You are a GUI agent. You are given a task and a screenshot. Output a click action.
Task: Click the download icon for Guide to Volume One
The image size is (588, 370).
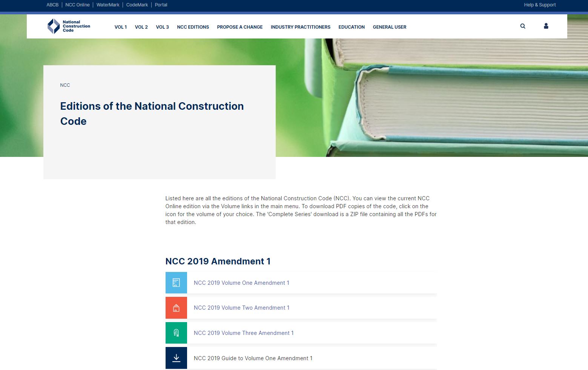[176, 358]
